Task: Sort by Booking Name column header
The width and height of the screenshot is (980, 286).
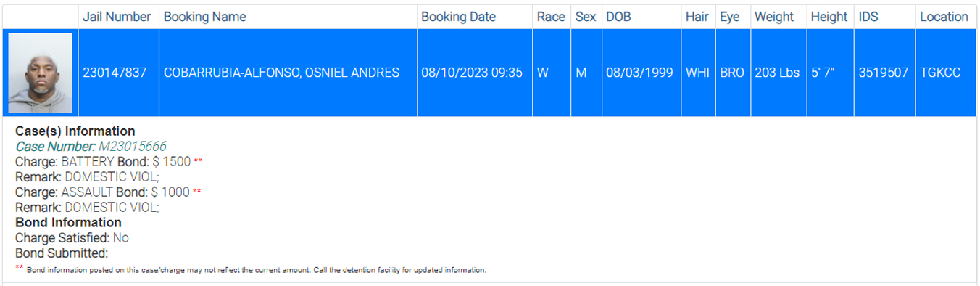Action: pyautogui.click(x=204, y=17)
